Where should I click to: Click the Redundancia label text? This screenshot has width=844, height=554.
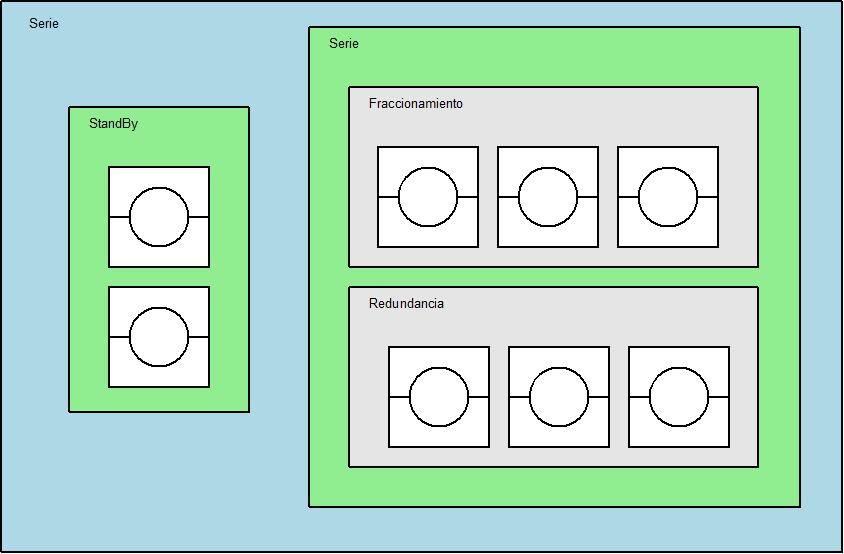point(406,304)
